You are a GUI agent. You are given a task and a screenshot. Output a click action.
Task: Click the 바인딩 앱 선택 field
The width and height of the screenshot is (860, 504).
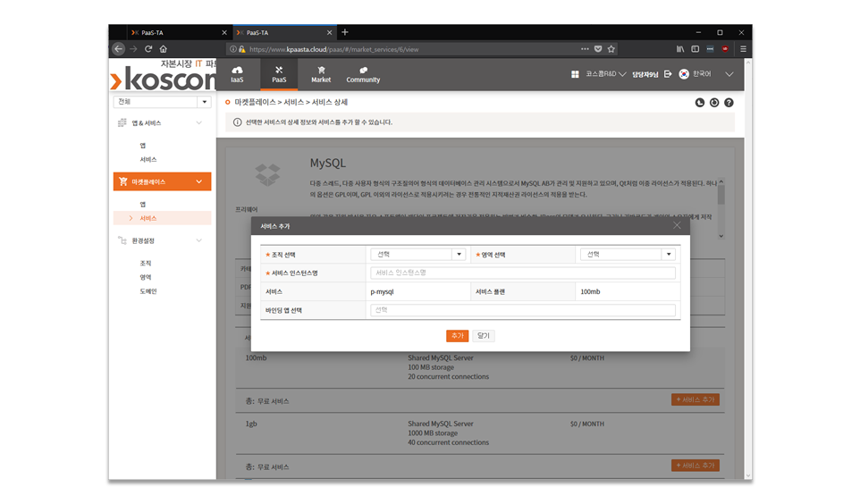pyautogui.click(x=523, y=310)
